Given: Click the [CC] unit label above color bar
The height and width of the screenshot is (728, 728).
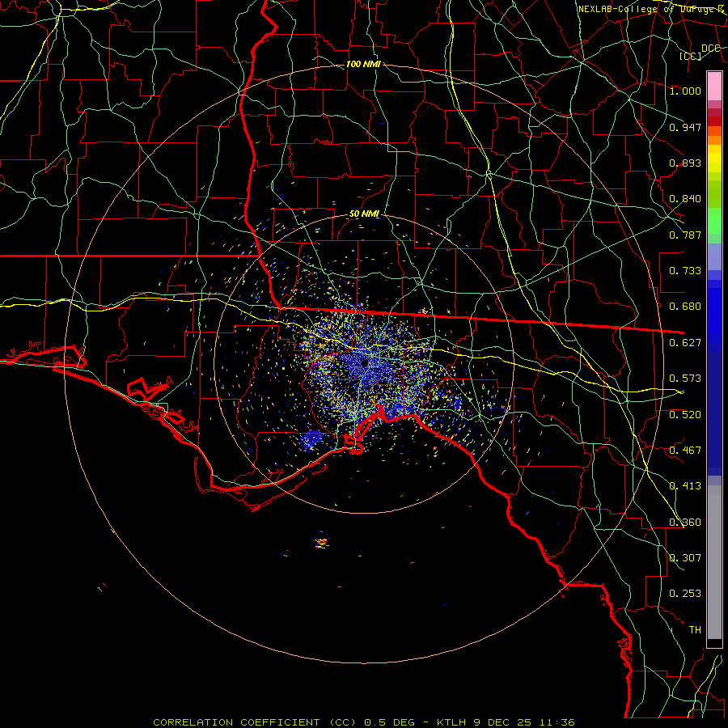Looking at the screenshot, I should coord(691,56).
